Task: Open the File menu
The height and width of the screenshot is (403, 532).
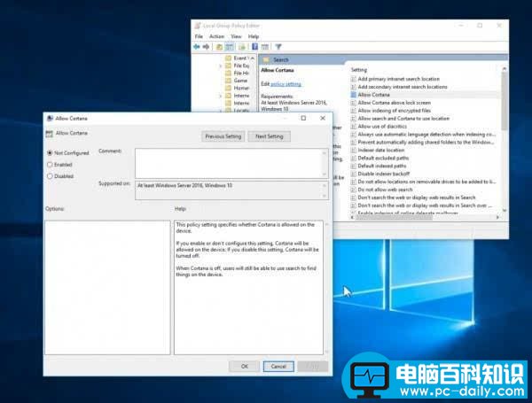Action: tap(199, 36)
